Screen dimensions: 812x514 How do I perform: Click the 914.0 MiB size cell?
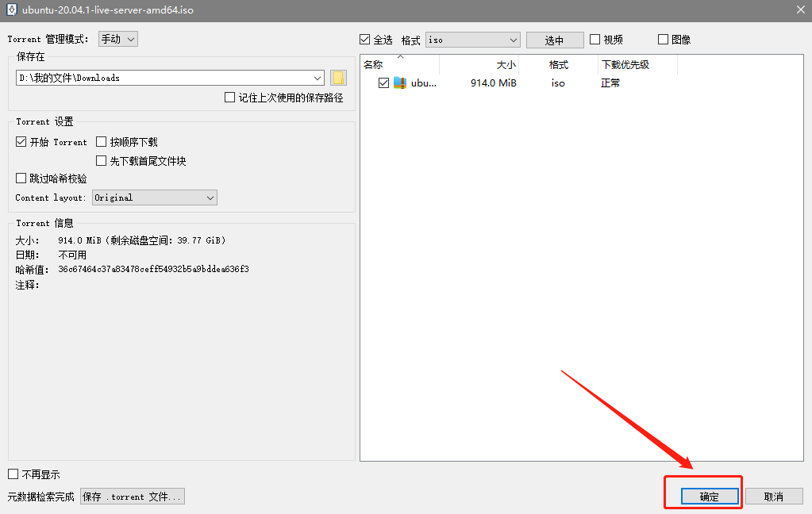point(494,82)
